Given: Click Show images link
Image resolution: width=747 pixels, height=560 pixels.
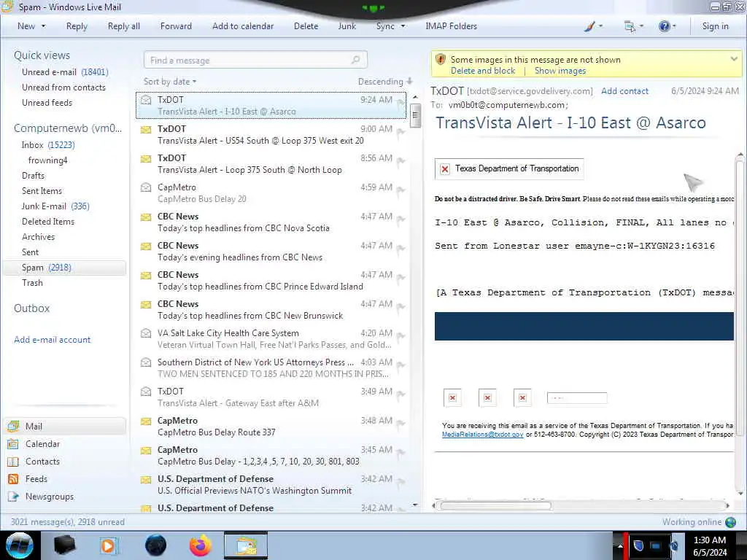Looking at the screenshot, I should (x=560, y=71).
